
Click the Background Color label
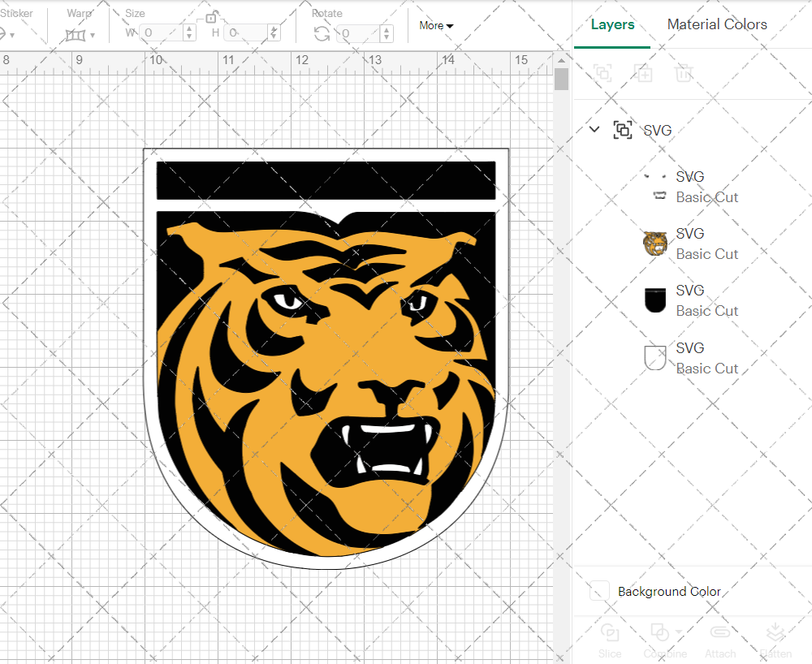(669, 591)
